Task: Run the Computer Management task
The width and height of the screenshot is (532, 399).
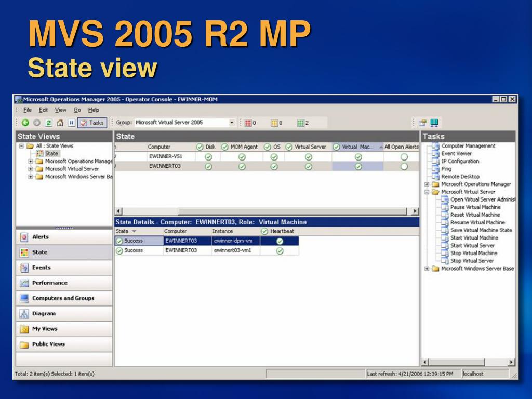Action: click(468, 146)
